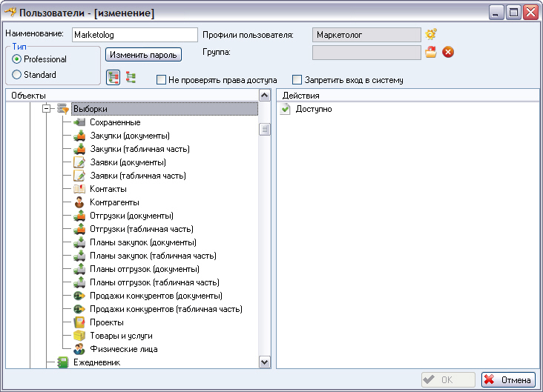Click the Ежедневник notebook icon
Viewport: 543px width, 392px height.
63,362
